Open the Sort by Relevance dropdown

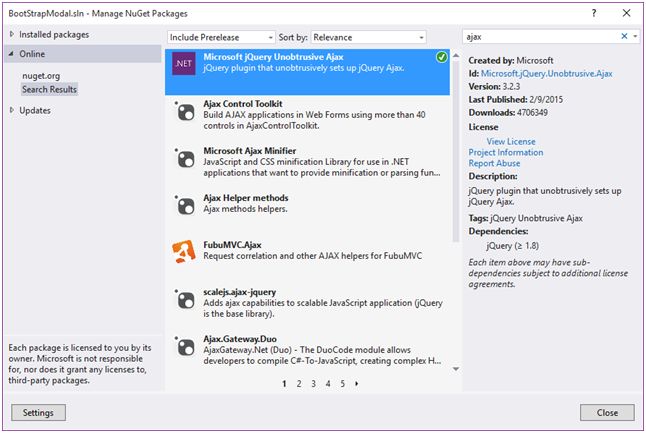[x=369, y=37]
